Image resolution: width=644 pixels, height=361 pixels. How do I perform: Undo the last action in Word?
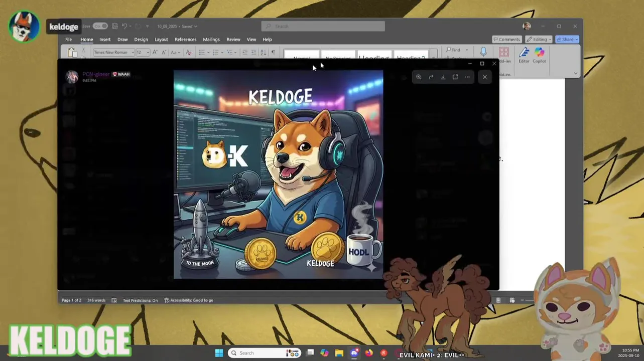pos(124,26)
